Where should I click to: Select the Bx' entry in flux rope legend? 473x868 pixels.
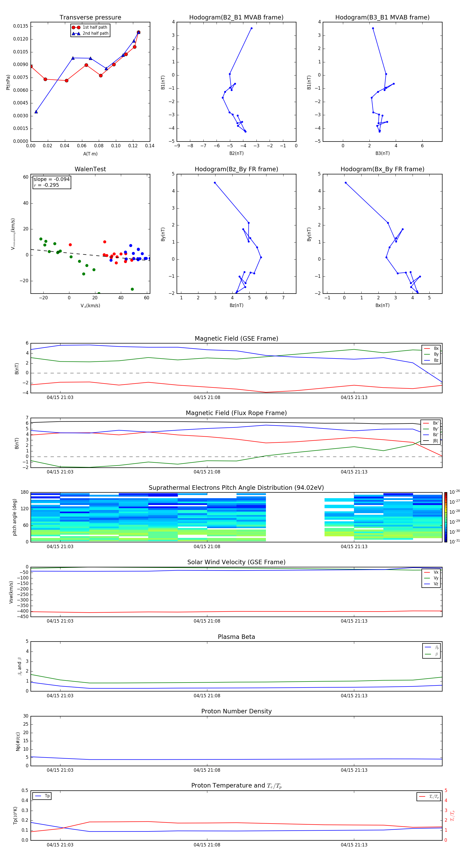coord(431,423)
